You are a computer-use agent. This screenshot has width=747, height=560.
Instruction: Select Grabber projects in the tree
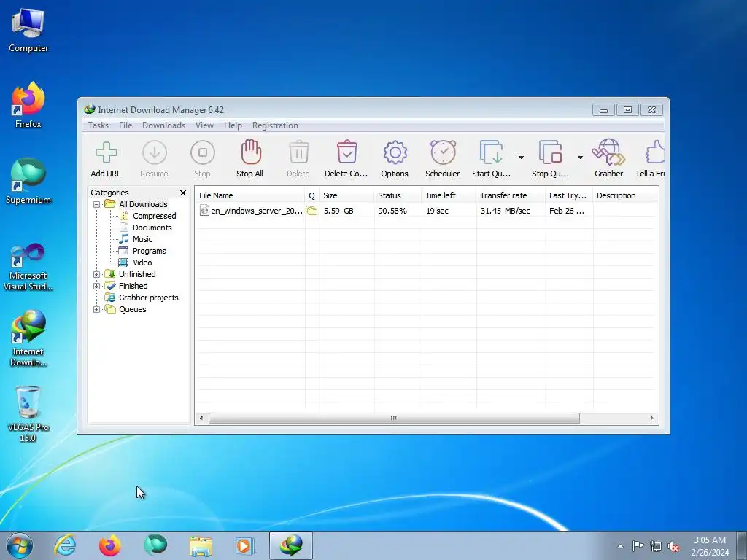point(148,297)
